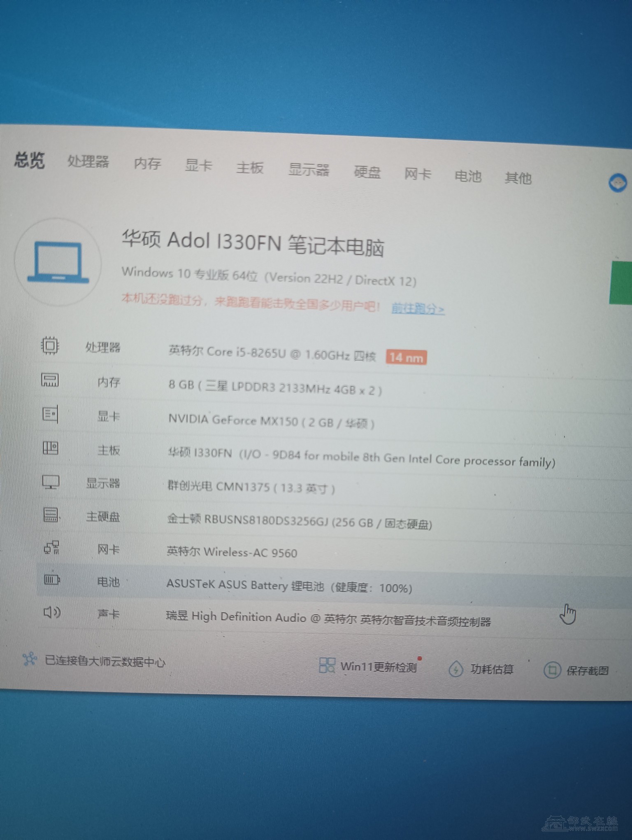Click the monitor display icon
Image resolution: width=632 pixels, height=840 pixels.
51,482
